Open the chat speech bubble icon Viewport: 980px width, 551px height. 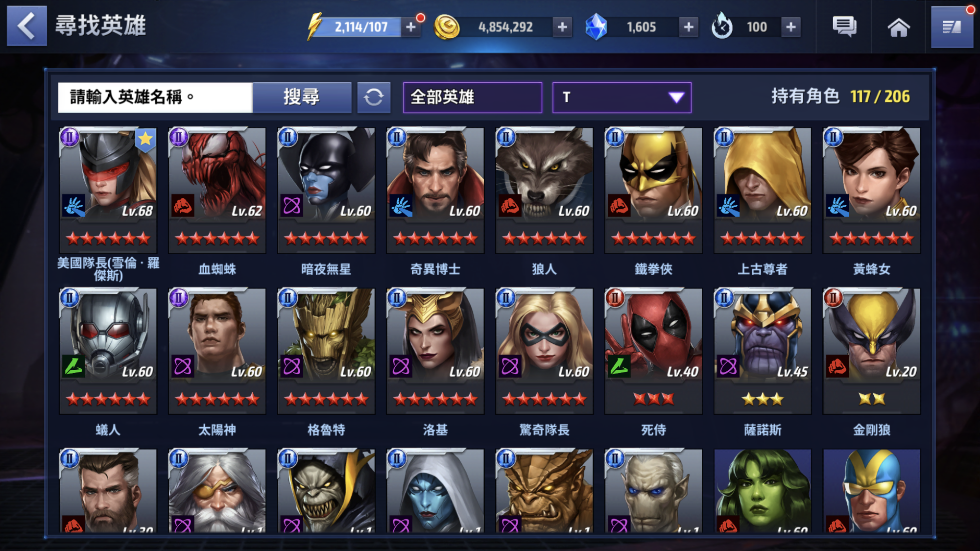pos(844,26)
